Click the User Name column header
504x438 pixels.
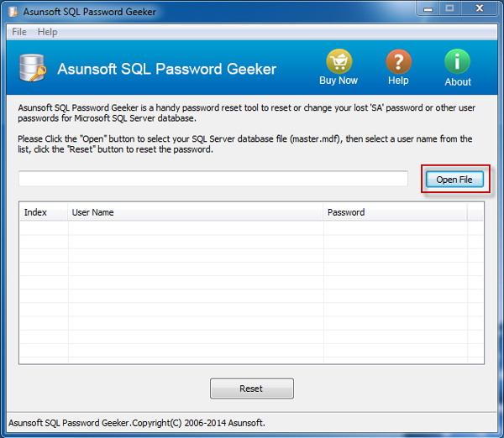[196, 212]
